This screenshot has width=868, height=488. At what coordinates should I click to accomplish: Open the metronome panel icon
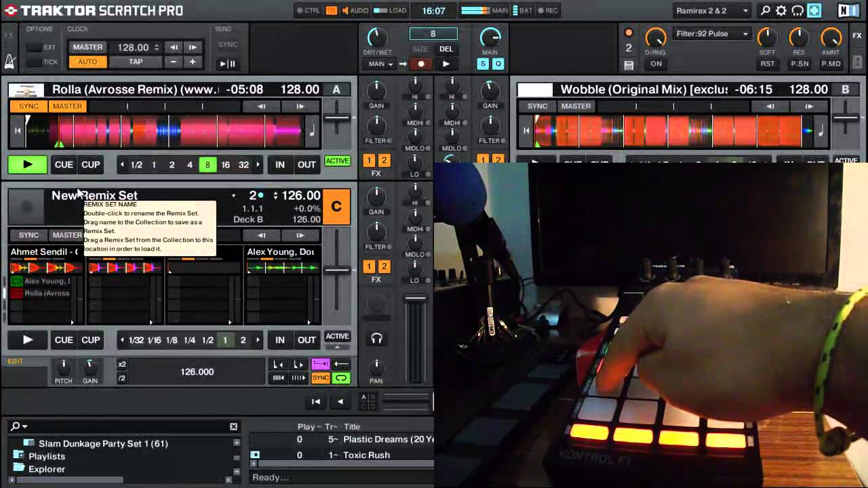(10, 62)
